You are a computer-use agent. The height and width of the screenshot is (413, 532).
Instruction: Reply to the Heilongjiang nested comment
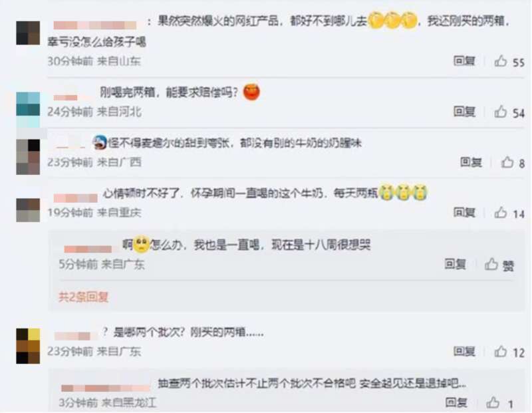coord(456,402)
